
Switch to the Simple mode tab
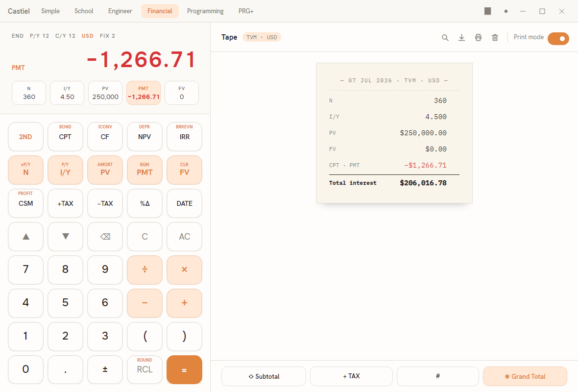50,11
